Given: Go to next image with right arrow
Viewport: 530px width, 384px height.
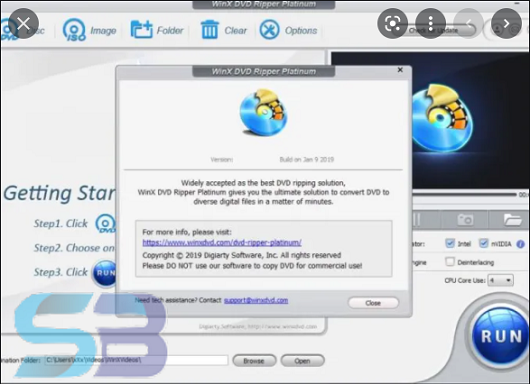Looking at the screenshot, I should [x=506, y=23].
